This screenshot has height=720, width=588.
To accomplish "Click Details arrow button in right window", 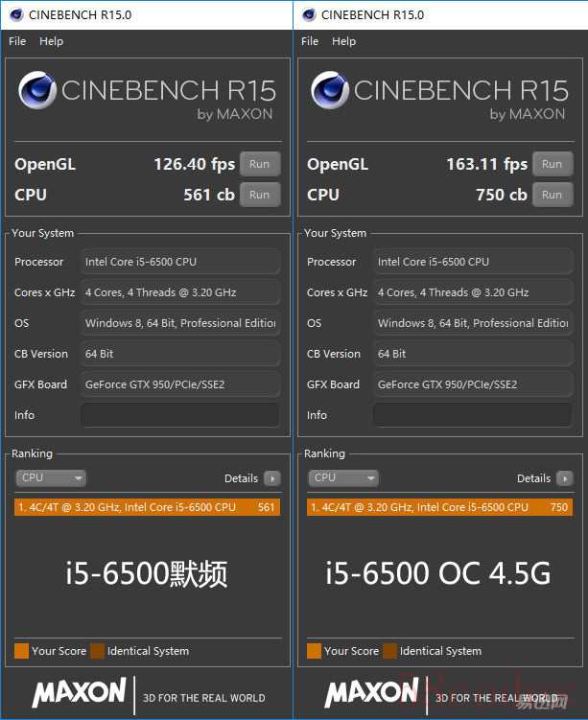I will click(x=565, y=478).
